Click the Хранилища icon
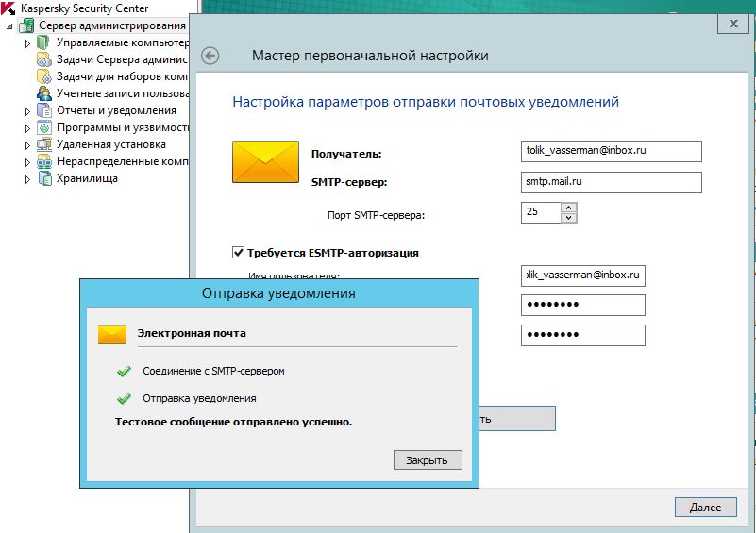The height and width of the screenshot is (533, 756). point(43,179)
